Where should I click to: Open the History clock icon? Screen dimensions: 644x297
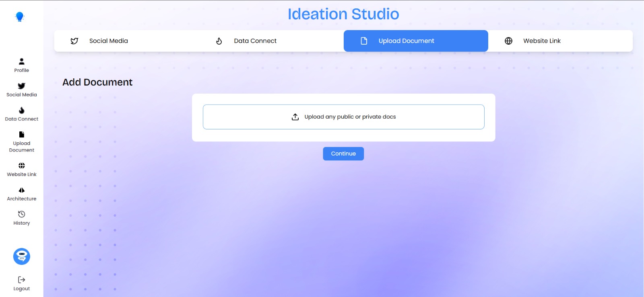point(22,214)
